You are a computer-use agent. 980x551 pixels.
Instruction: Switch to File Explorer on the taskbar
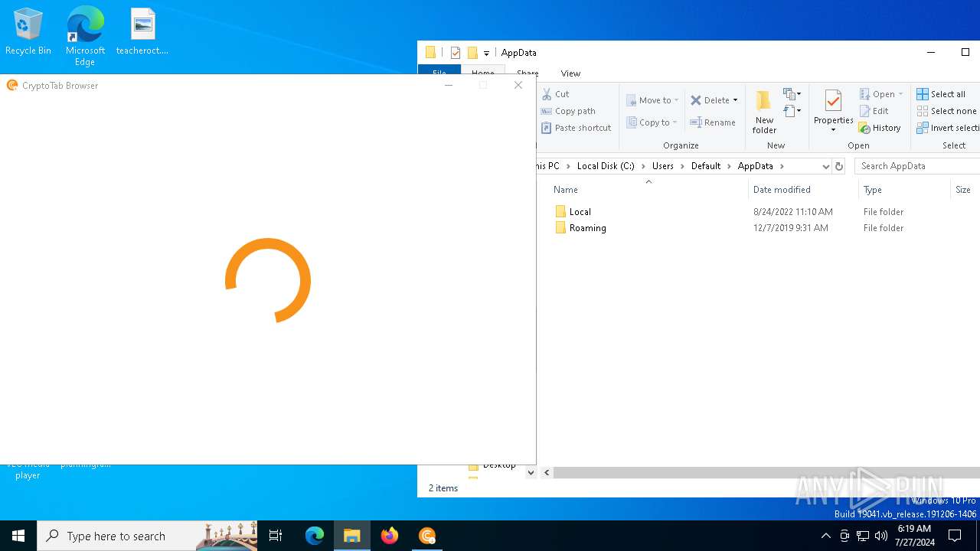point(352,536)
